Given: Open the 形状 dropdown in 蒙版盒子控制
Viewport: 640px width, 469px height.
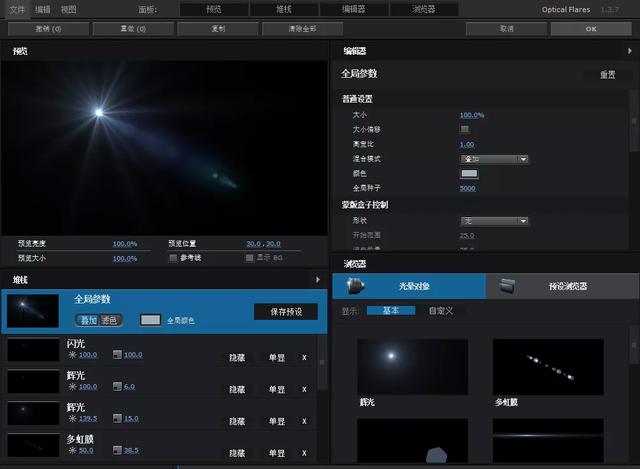Looking at the screenshot, I should click(494, 221).
